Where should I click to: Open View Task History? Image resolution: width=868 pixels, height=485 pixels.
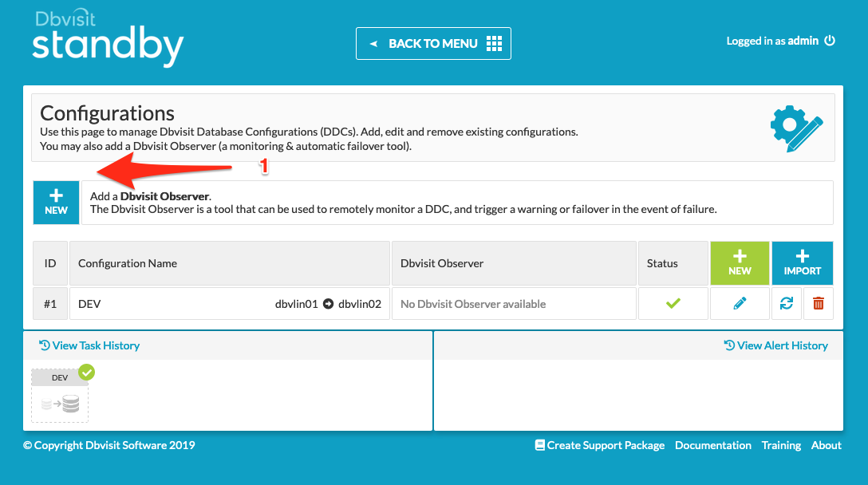tap(89, 345)
